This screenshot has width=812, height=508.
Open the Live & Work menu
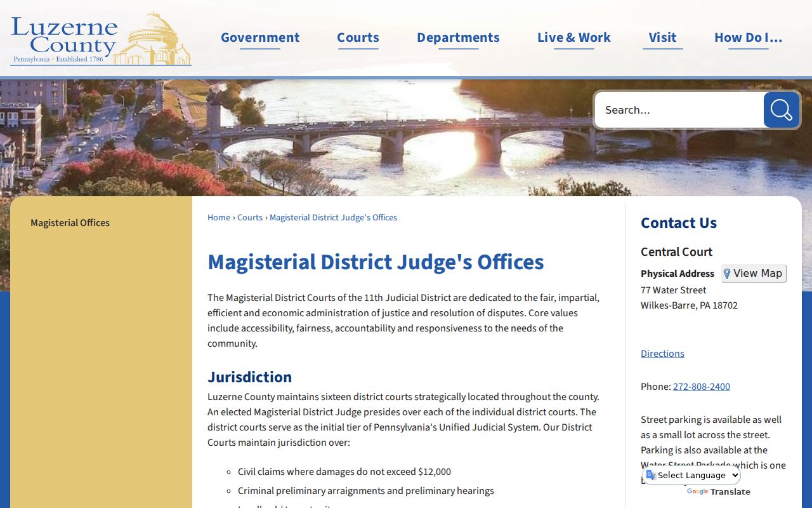(573, 37)
